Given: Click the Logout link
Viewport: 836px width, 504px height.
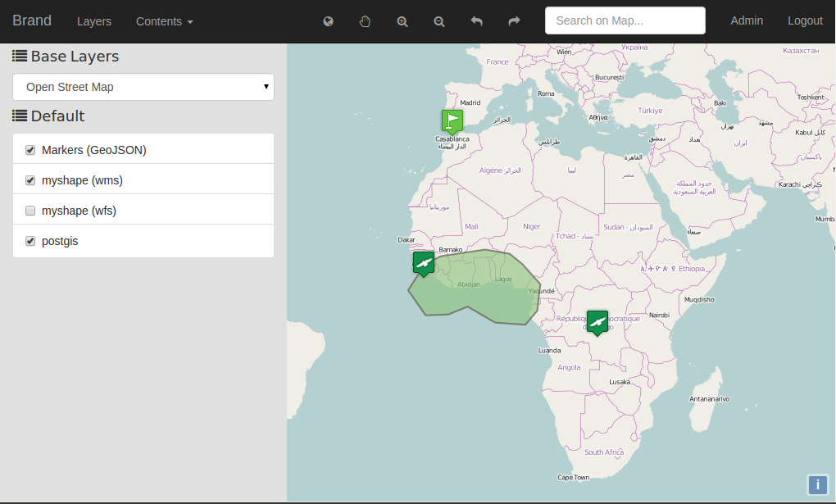Looking at the screenshot, I should 804,20.
